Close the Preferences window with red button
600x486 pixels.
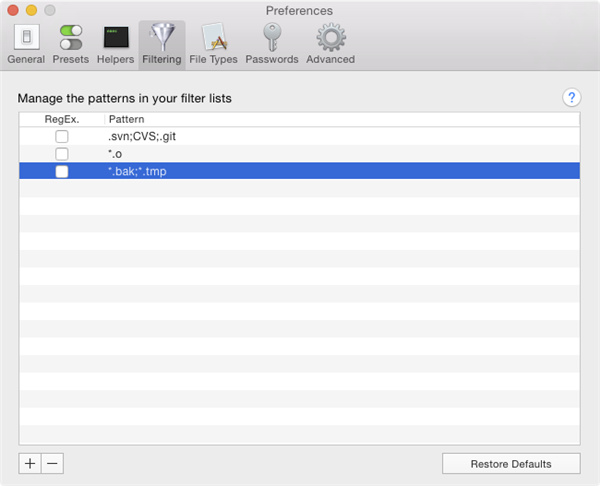13,10
